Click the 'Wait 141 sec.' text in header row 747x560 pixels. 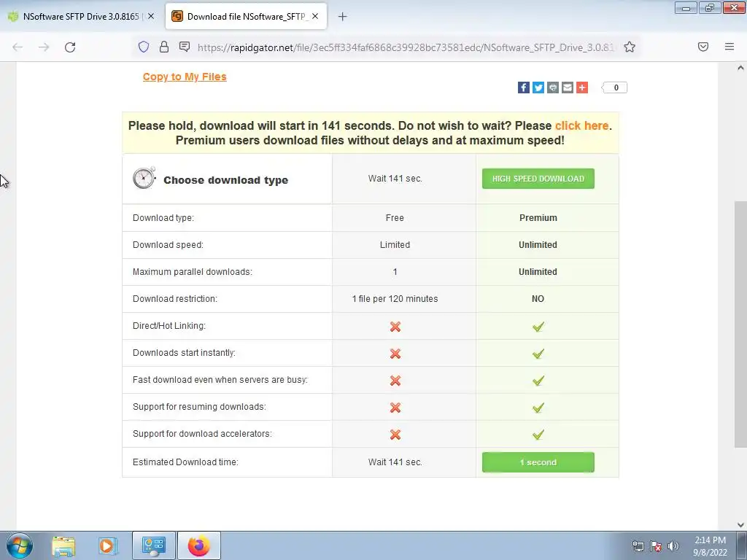click(395, 179)
